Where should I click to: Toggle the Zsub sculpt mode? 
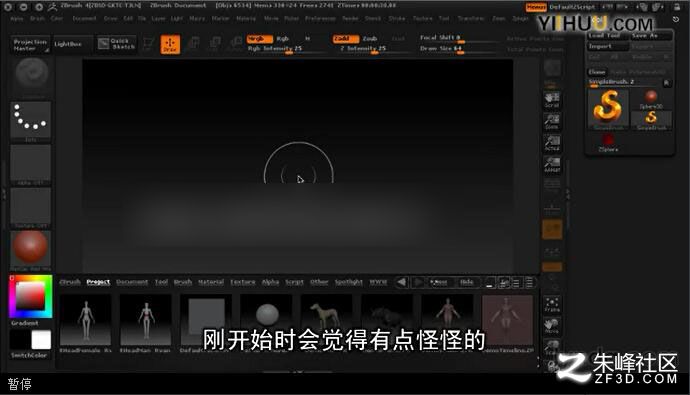370,39
